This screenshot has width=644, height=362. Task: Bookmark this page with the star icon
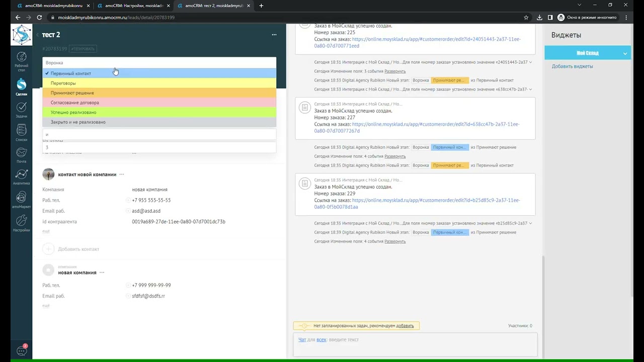pos(526,17)
